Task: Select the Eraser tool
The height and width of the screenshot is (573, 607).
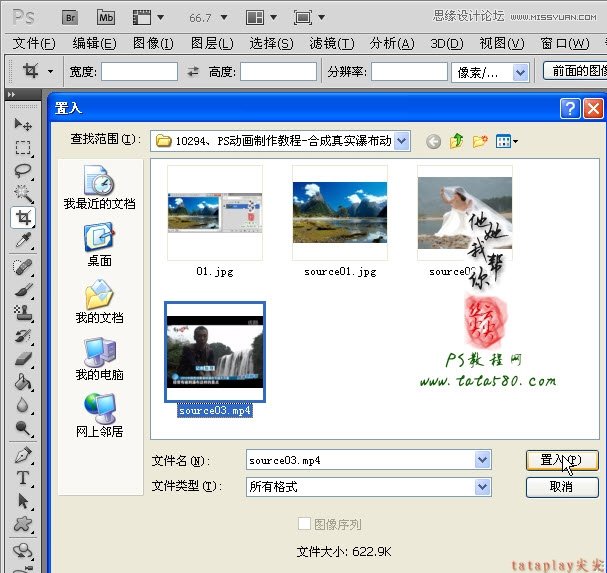Action: pos(23,359)
